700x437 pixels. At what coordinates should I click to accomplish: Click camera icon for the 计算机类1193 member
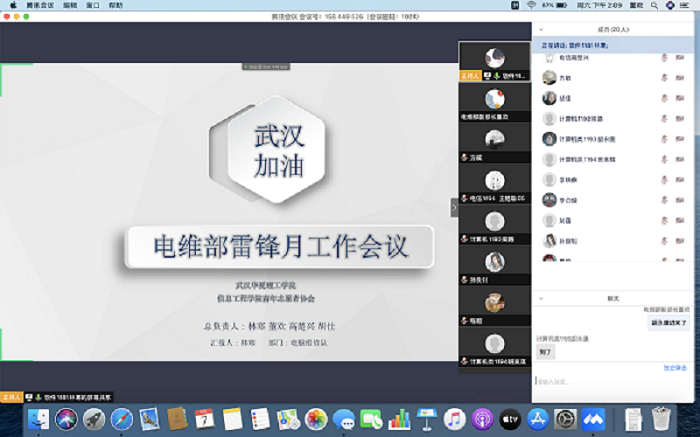tap(679, 139)
